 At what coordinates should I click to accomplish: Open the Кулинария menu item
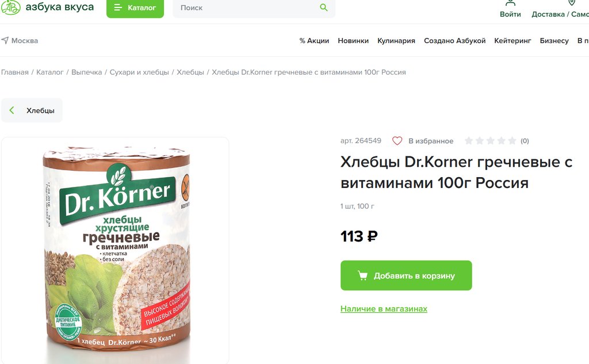tap(396, 41)
